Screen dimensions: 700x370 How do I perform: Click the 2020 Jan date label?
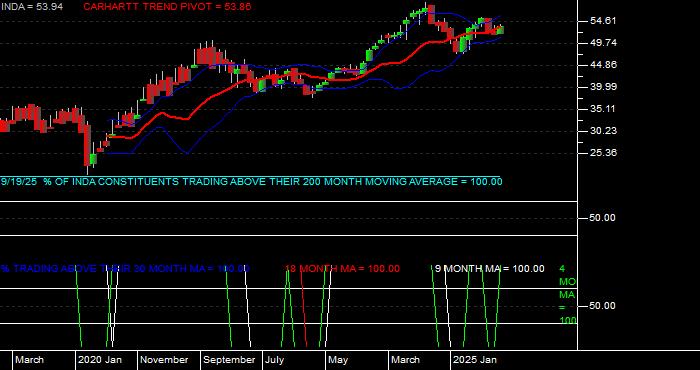pyautogui.click(x=100, y=360)
